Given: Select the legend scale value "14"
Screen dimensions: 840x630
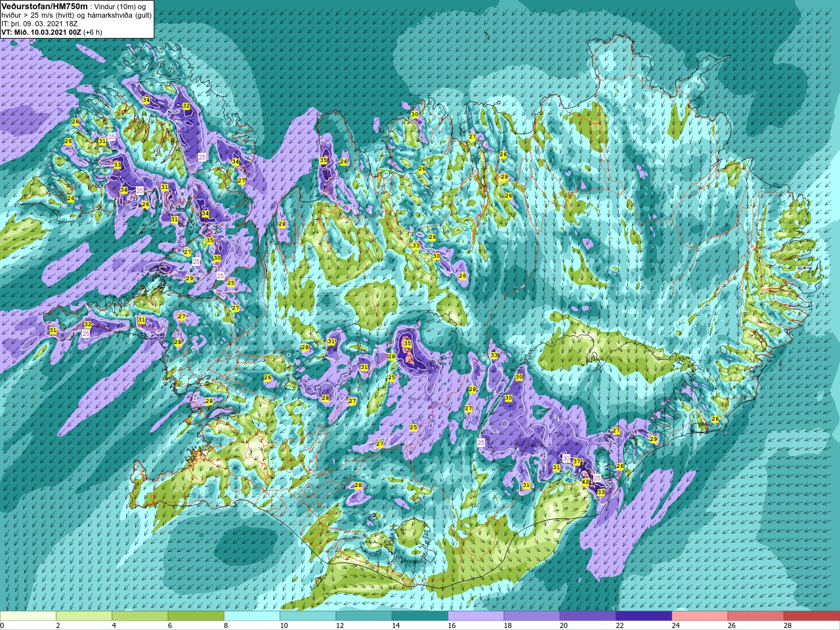Looking at the screenshot, I should 395,625.
